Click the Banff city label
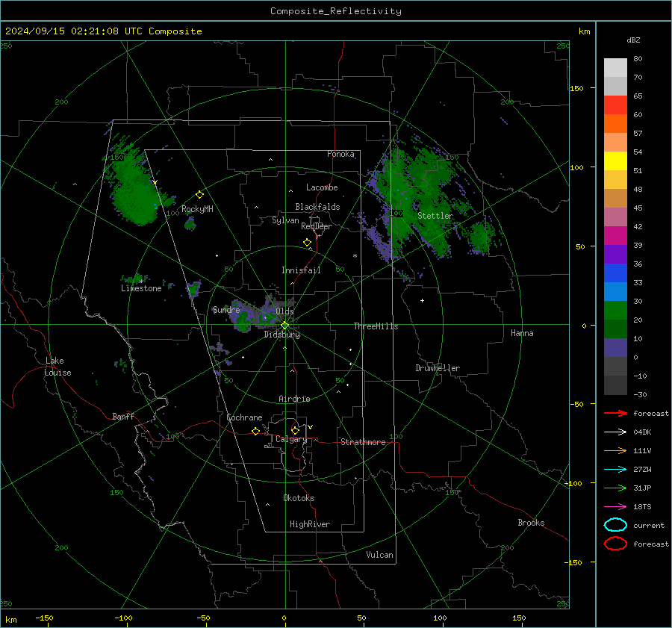 pyautogui.click(x=123, y=416)
